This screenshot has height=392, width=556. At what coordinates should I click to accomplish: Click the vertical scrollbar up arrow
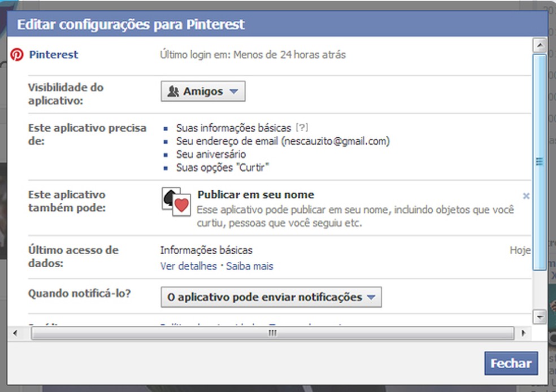coord(540,45)
